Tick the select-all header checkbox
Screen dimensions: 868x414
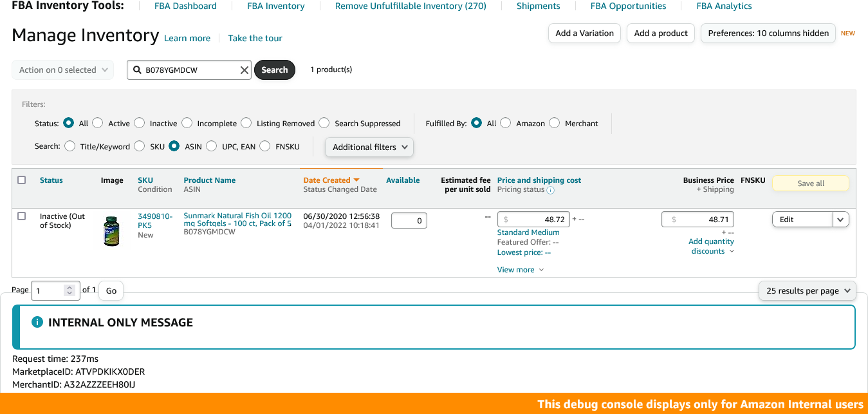click(x=22, y=180)
